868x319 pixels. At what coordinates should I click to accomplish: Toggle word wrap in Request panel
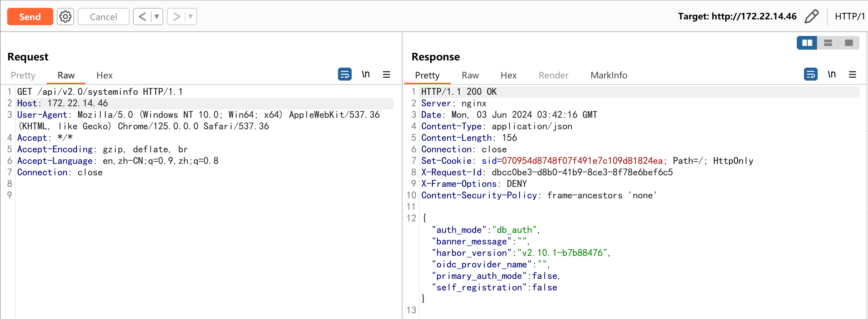pos(344,74)
